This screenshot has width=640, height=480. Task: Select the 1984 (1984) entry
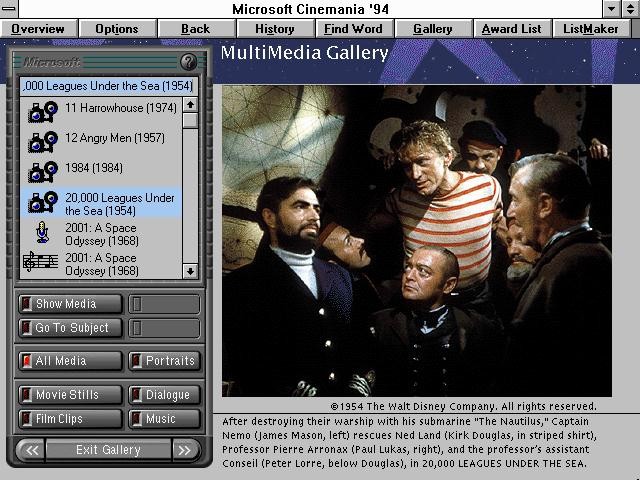101,171
